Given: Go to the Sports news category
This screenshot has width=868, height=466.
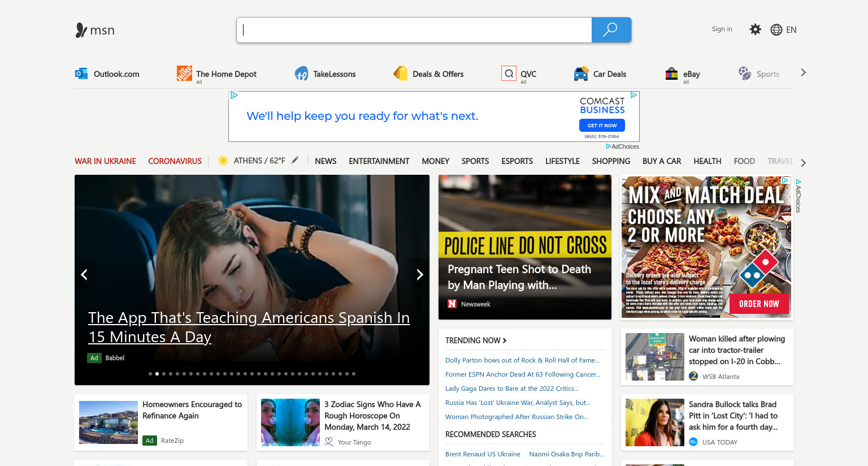Looking at the screenshot, I should point(475,161).
